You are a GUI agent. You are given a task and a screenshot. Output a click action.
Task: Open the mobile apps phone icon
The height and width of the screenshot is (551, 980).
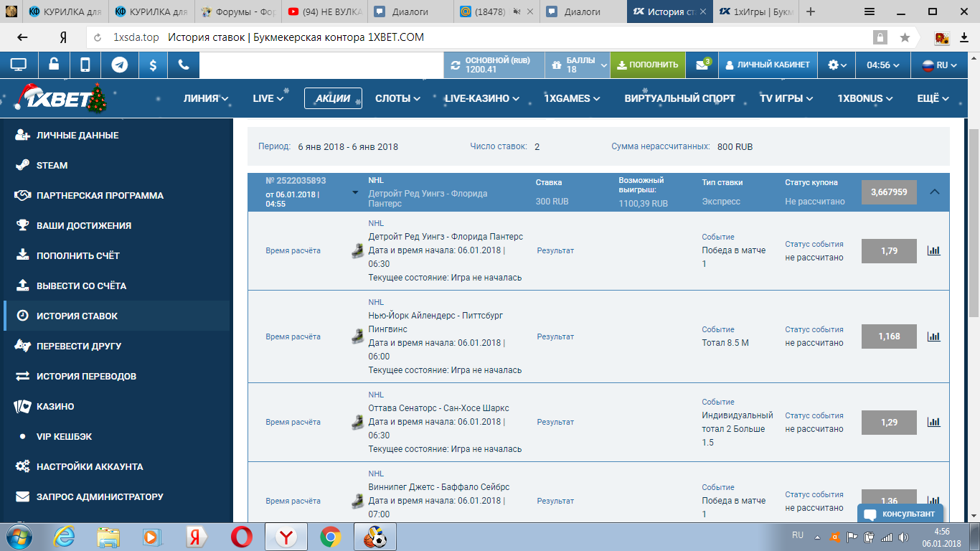pyautogui.click(x=85, y=65)
